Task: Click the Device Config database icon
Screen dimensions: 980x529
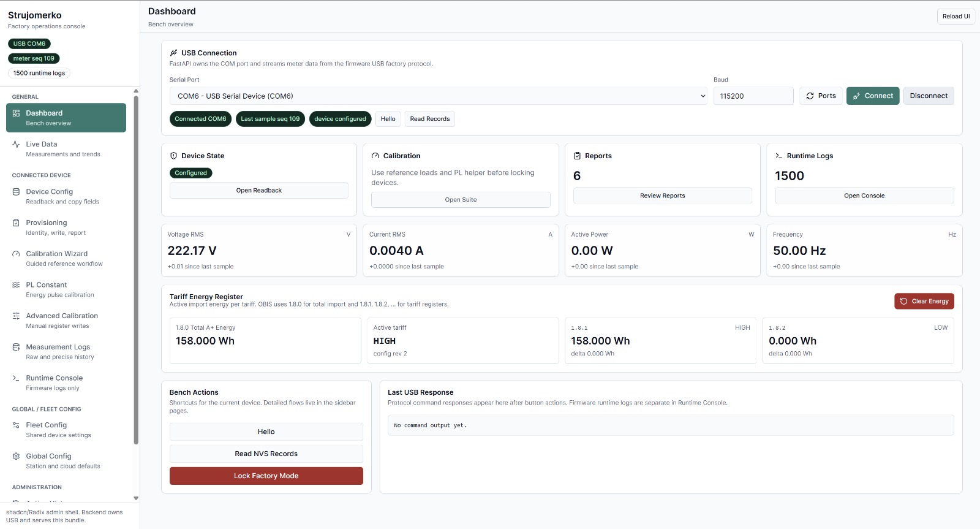Action: coord(16,192)
